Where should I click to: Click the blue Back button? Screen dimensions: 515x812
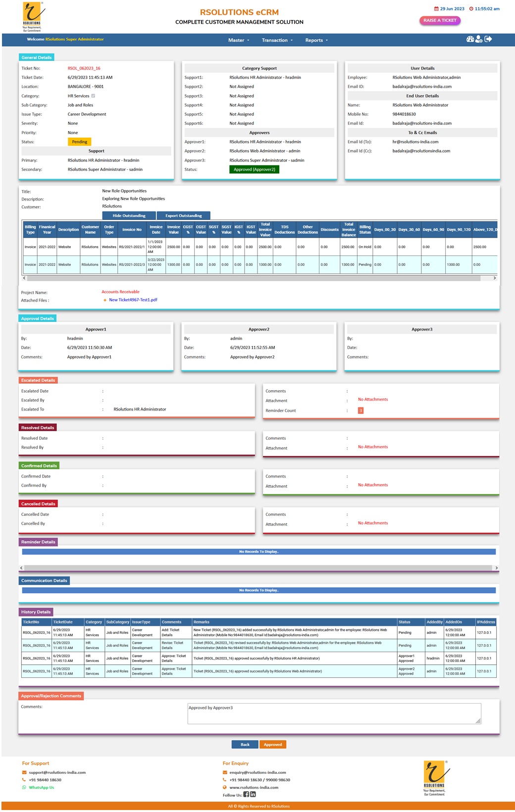245,745
